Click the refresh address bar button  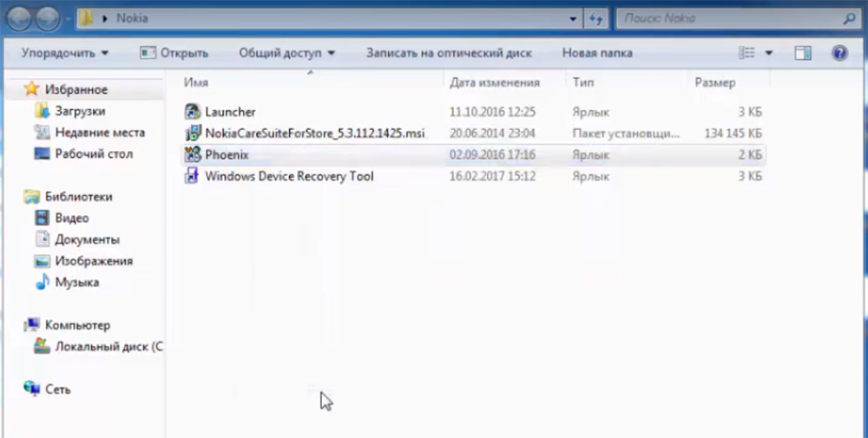595,18
